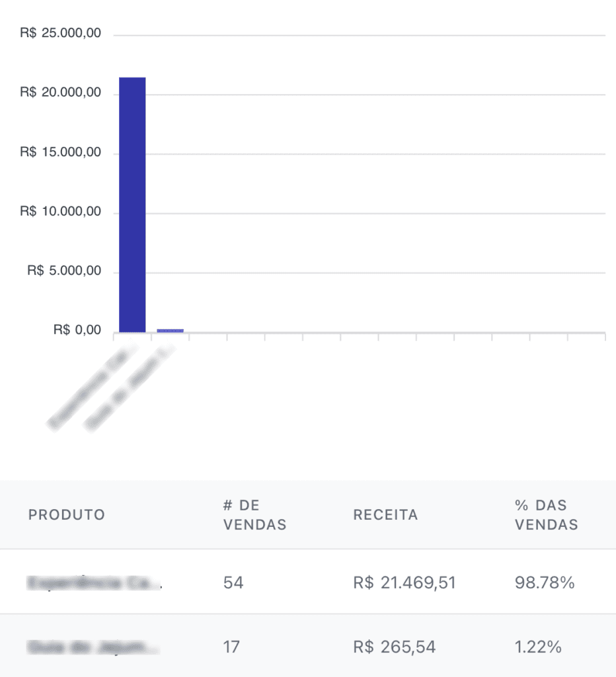Select the 1.22% sales share cell
Screen dimensions: 616x677
click(x=538, y=647)
